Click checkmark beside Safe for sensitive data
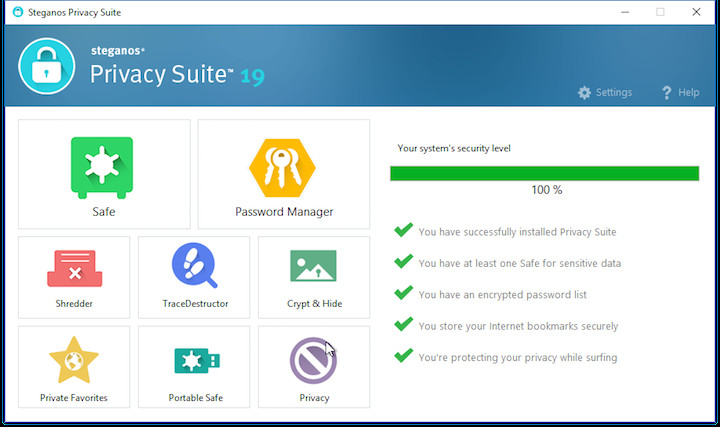The width and height of the screenshot is (720, 427). (x=404, y=261)
